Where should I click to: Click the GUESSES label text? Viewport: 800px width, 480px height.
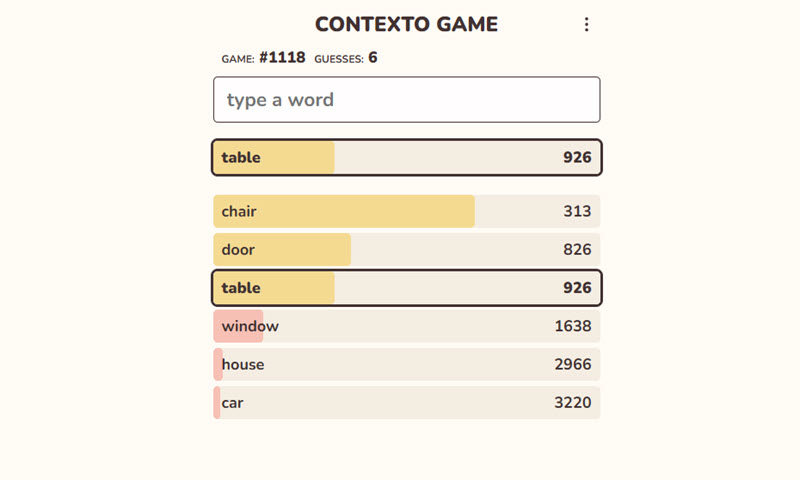click(338, 59)
